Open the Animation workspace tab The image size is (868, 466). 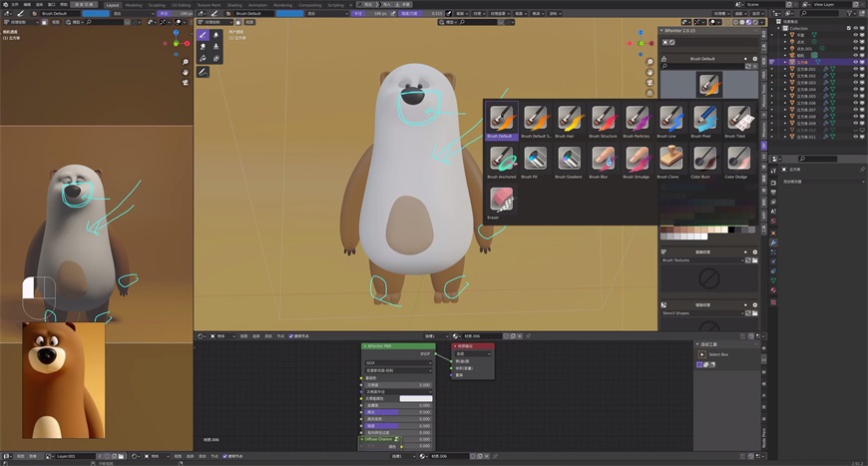click(257, 5)
